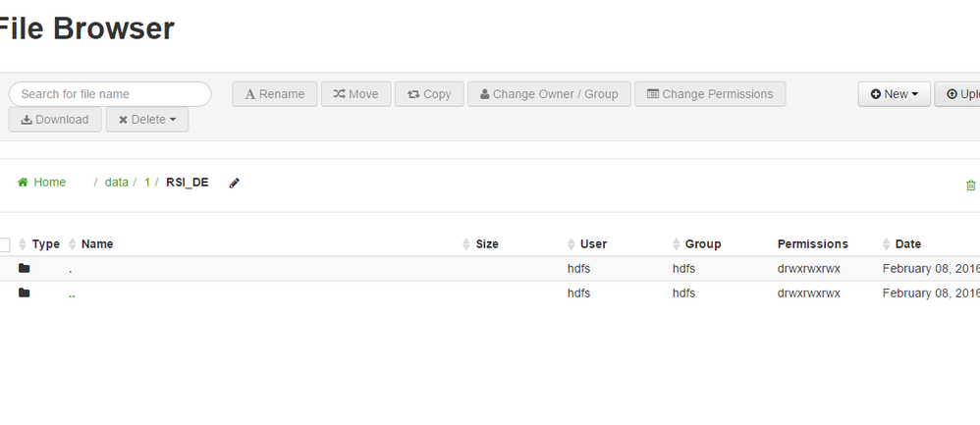
Task: Open the Delete dropdown
Action: 147,120
